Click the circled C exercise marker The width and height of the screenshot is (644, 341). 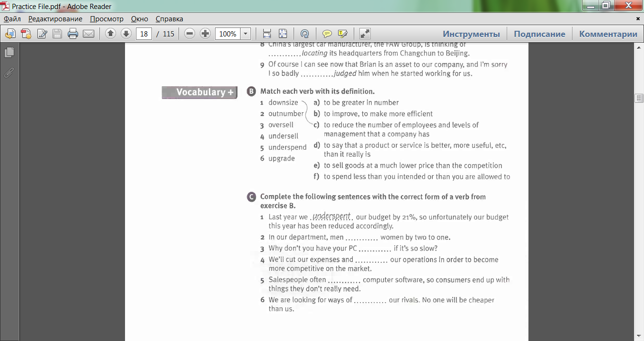tap(251, 197)
